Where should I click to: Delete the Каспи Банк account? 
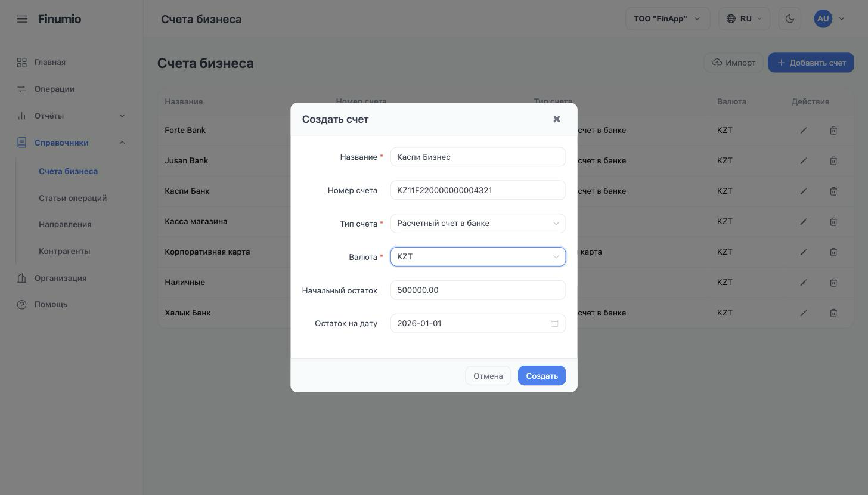click(833, 191)
